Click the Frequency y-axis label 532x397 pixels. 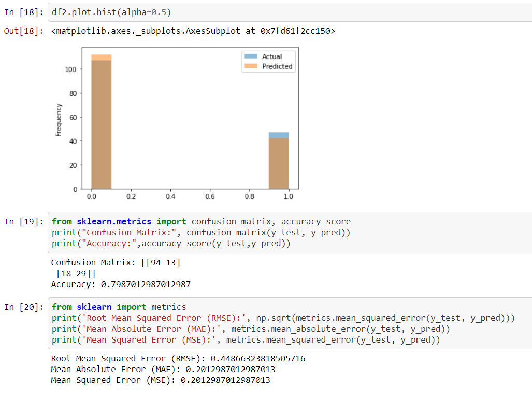pos(59,120)
